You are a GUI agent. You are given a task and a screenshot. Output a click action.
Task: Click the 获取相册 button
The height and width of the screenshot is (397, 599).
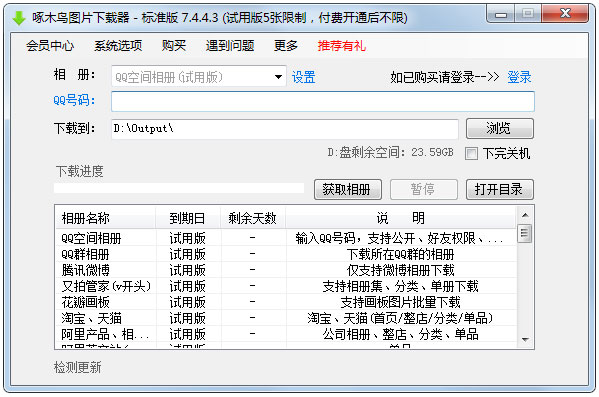click(x=348, y=190)
